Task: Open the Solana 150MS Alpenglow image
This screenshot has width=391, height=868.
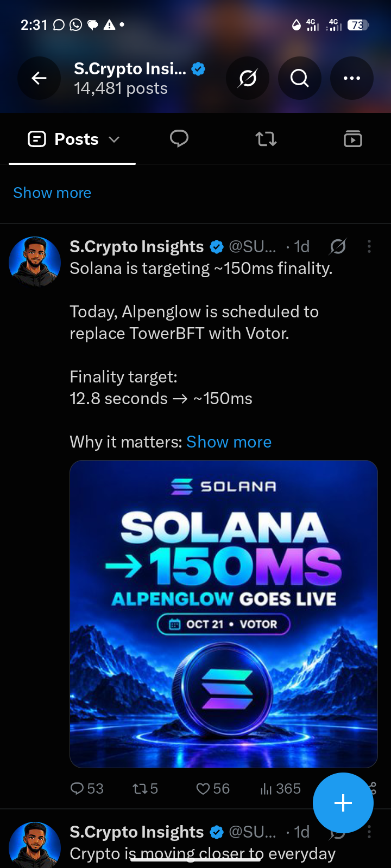Action: point(224,614)
